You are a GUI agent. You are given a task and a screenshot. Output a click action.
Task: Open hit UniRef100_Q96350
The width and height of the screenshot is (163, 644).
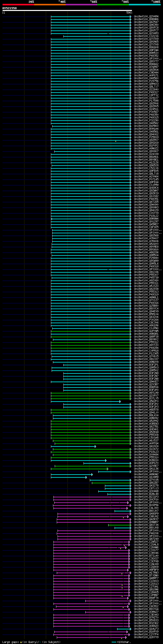click(x=146, y=25)
